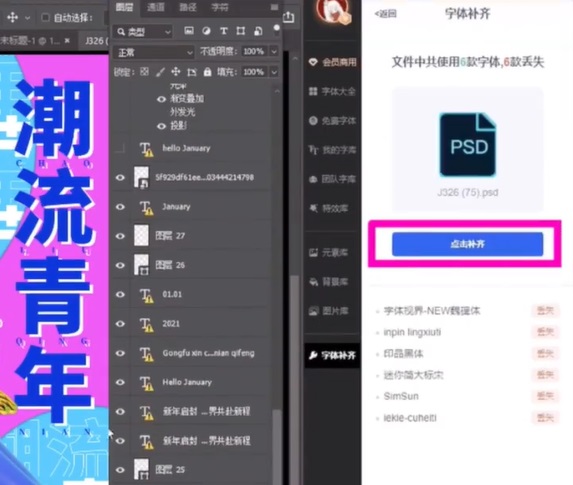Switch to the 图层 tab
Viewport: 573px width, 485px height.
125,7
